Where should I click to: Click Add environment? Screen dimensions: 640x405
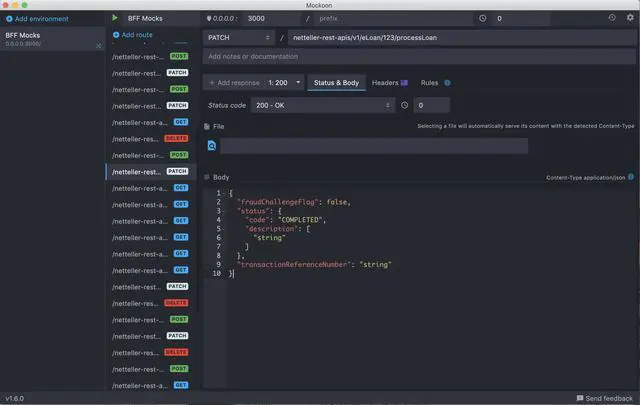click(x=37, y=19)
